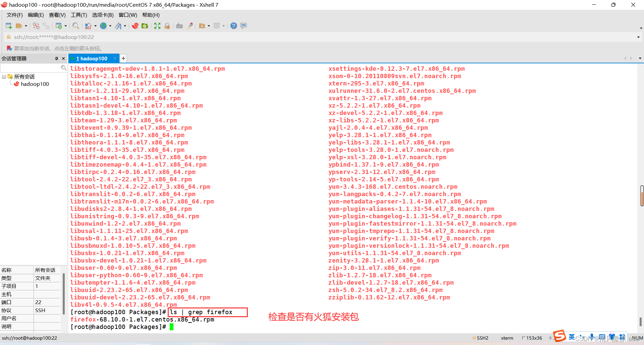The height and width of the screenshot is (345, 644).
Task: Click the SSH protocol value cell
Action: click(47, 310)
